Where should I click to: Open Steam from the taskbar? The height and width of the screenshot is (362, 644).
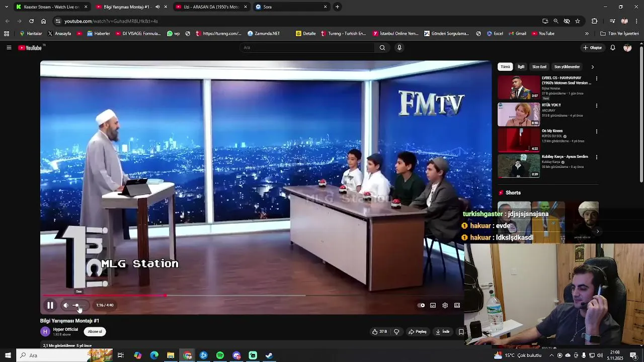(269, 355)
